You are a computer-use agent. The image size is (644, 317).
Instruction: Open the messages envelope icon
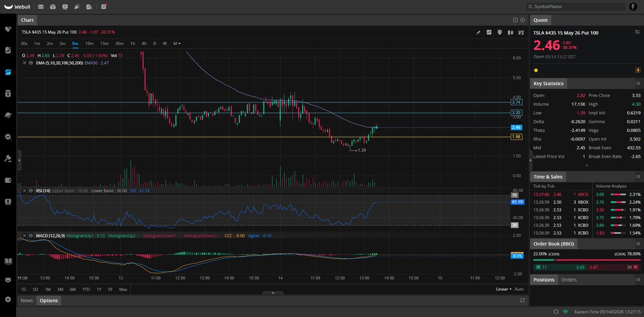41,6
